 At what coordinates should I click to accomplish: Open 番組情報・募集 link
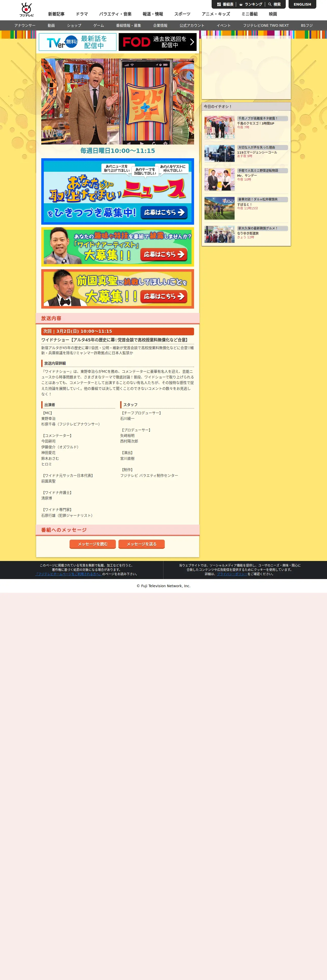129,25
